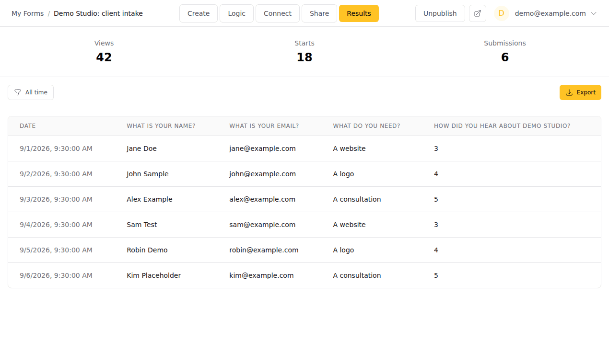Unpublish the form
Screen dimensions: 609x364
(x=440, y=13)
